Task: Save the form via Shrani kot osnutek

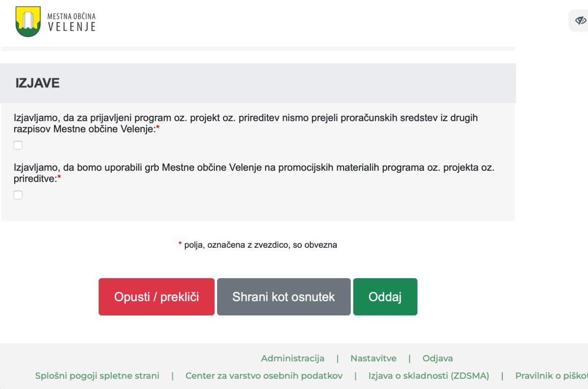Action: [284, 297]
